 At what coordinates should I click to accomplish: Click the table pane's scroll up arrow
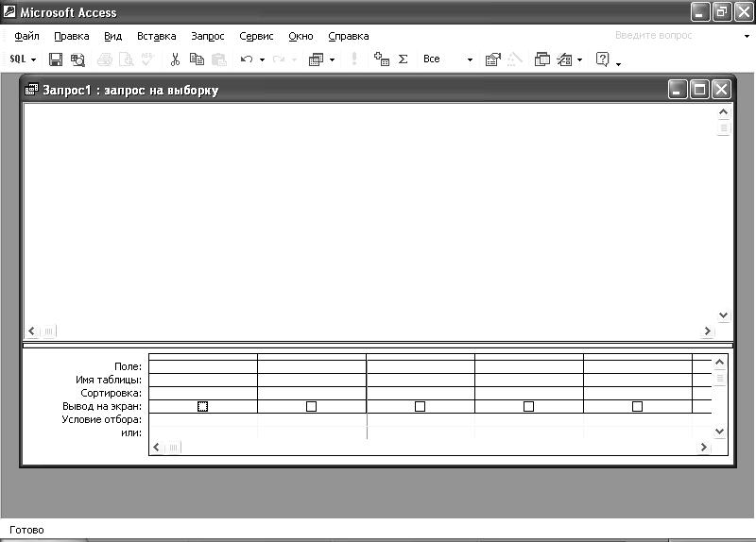[723, 111]
